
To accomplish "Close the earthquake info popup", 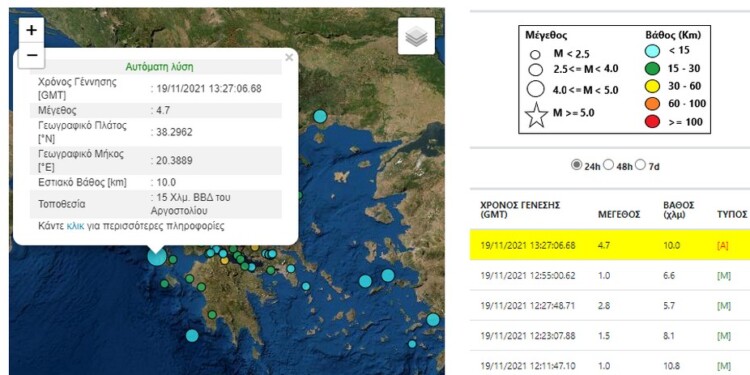I will [289, 58].
